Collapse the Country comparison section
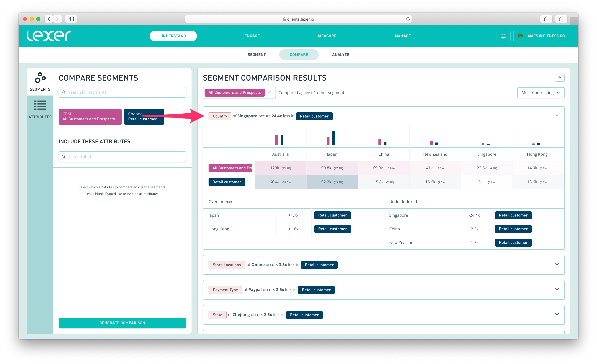 [557, 116]
